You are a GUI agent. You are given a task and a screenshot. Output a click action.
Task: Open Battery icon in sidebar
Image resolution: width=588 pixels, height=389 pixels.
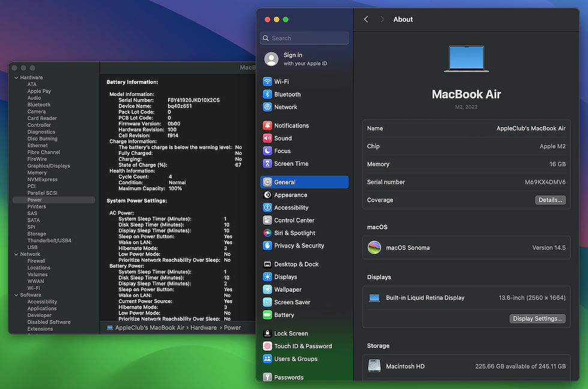(267, 315)
